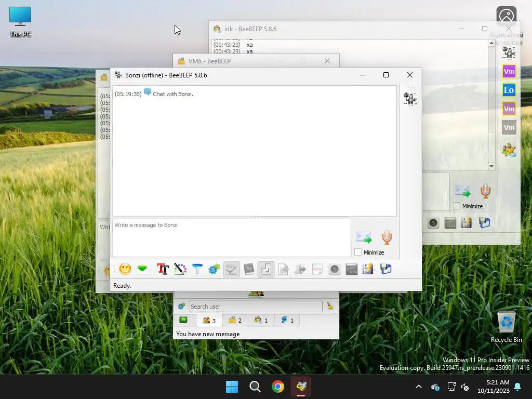
Task: Open the Windows Start menu
Action: pos(232,387)
